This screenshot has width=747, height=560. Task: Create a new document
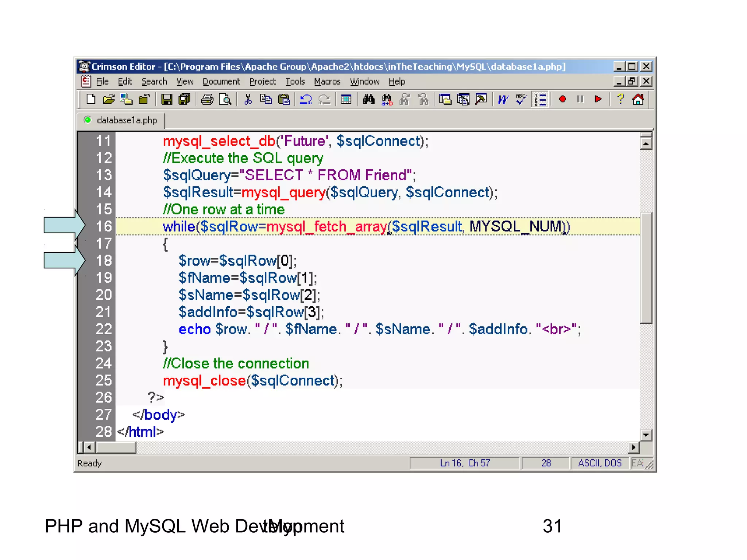[x=90, y=99]
